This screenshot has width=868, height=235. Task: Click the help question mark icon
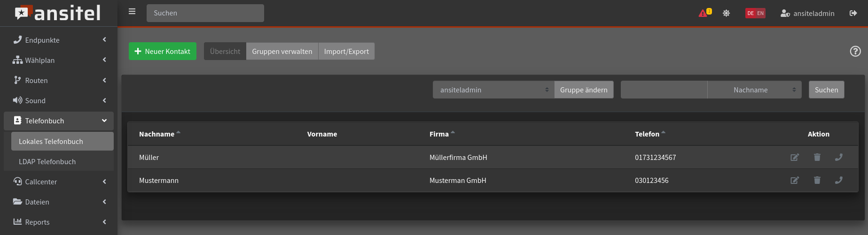coord(855,52)
